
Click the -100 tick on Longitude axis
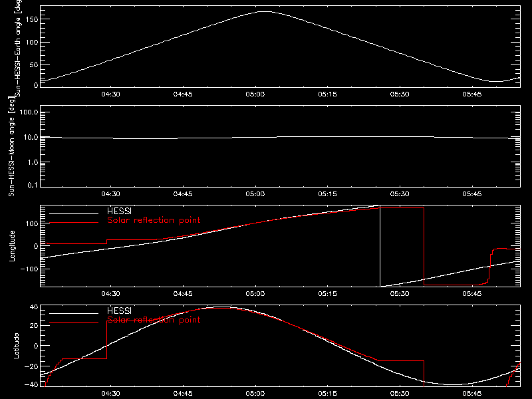(x=29, y=269)
